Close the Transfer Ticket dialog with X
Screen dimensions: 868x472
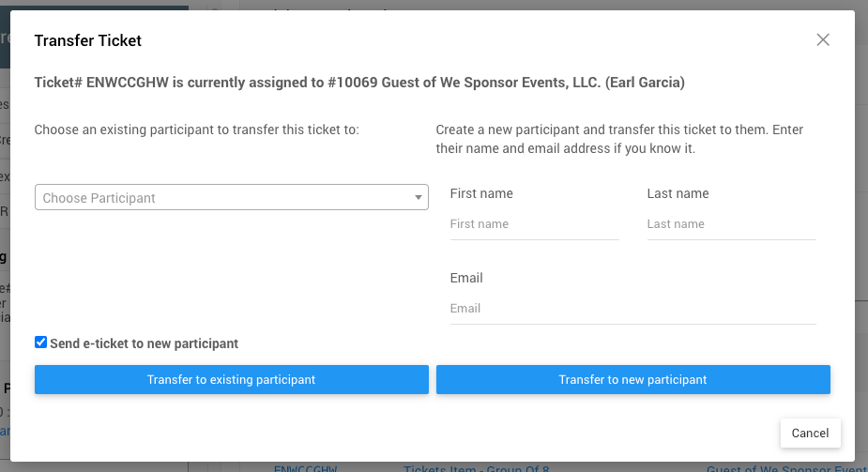click(x=823, y=39)
